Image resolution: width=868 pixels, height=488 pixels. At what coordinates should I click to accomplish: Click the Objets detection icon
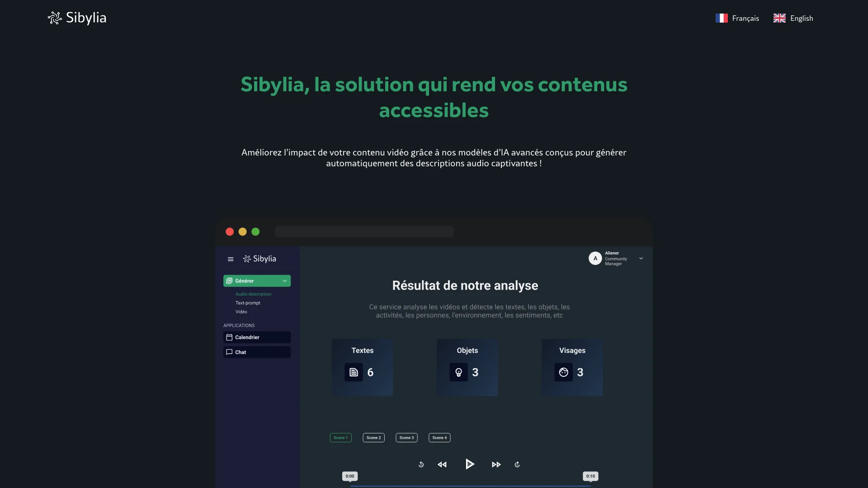[x=458, y=372]
